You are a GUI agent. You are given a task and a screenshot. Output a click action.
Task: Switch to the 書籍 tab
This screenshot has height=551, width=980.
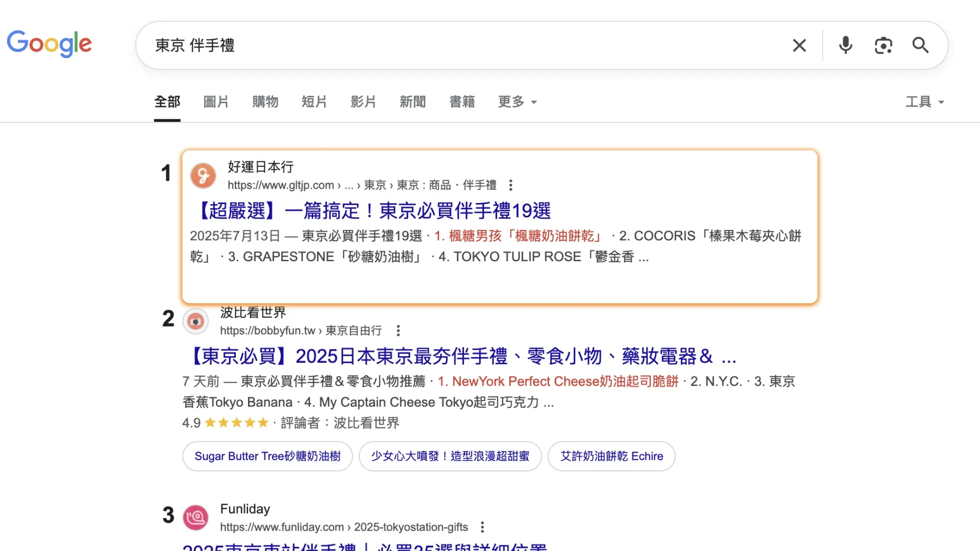coord(462,102)
